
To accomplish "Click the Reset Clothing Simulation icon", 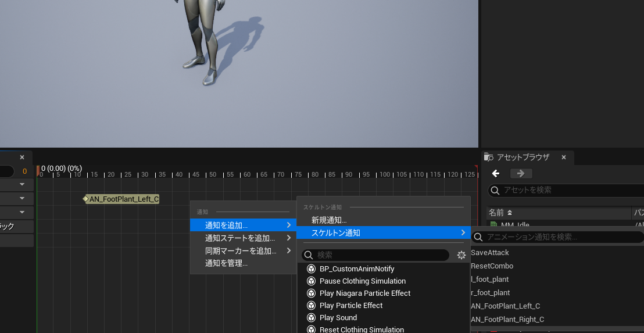I will click(311, 330).
